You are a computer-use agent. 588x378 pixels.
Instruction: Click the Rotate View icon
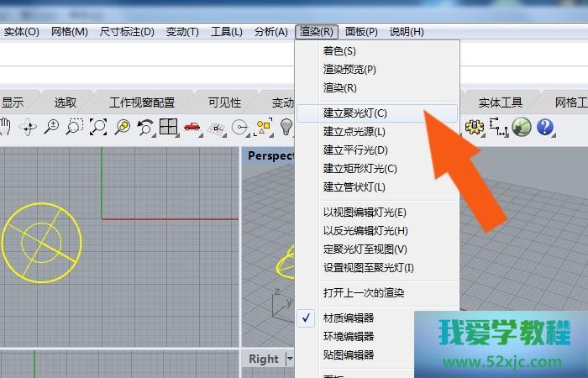pos(29,127)
